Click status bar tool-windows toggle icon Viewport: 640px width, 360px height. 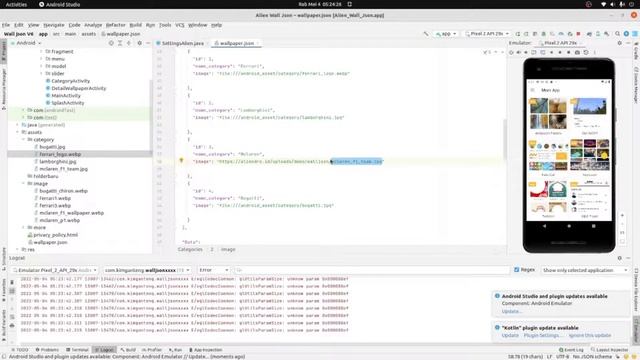click(x=4, y=357)
